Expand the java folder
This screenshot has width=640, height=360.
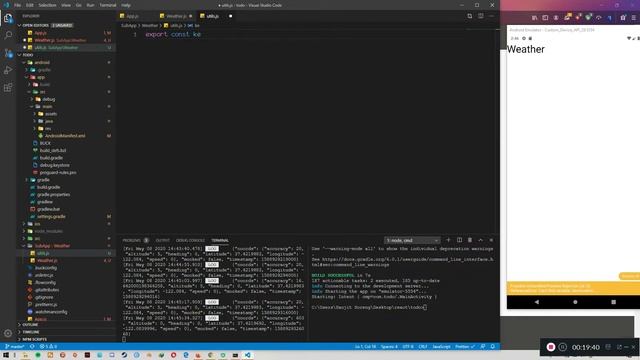49,121
